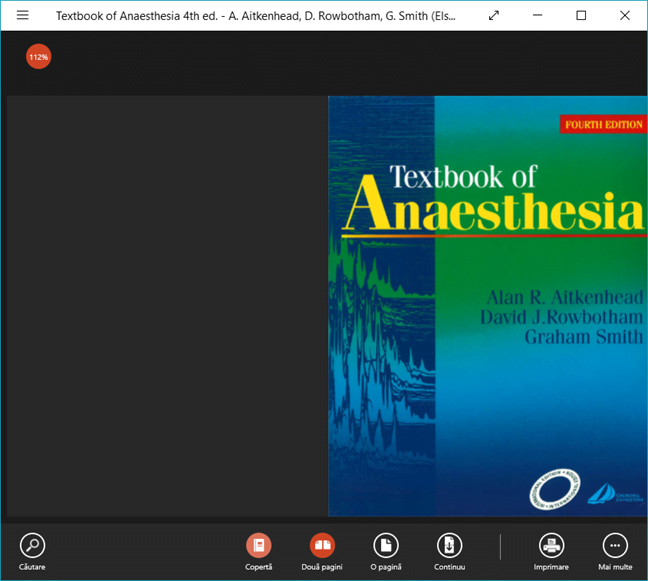Click the 112% zoom level badge
648x581 pixels.
pyautogui.click(x=38, y=57)
